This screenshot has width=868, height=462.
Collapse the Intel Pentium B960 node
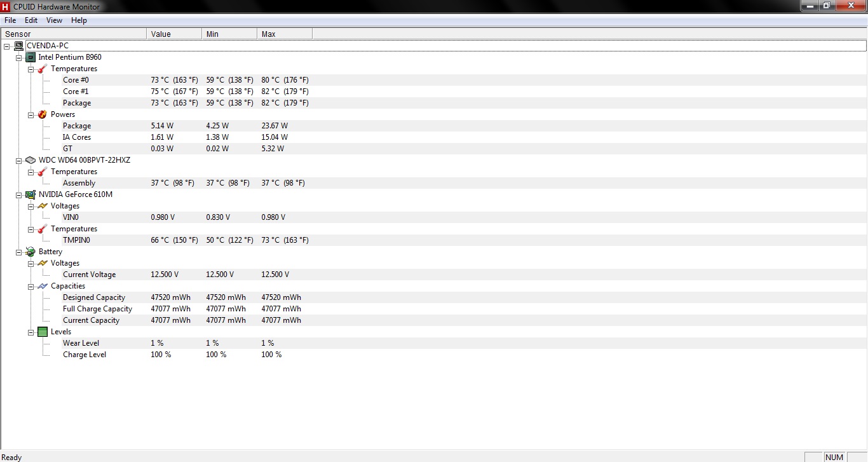(19, 57)
